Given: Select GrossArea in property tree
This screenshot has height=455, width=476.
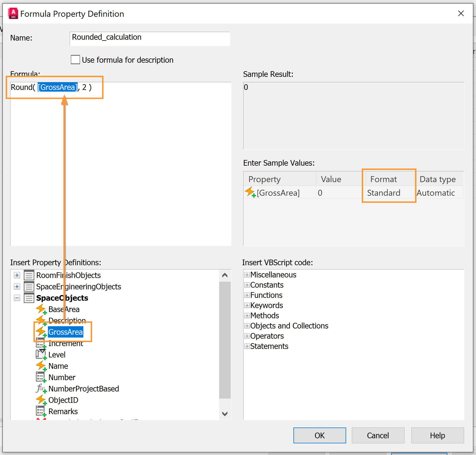Looking at the screenshot, I should (x=65, y=332).
